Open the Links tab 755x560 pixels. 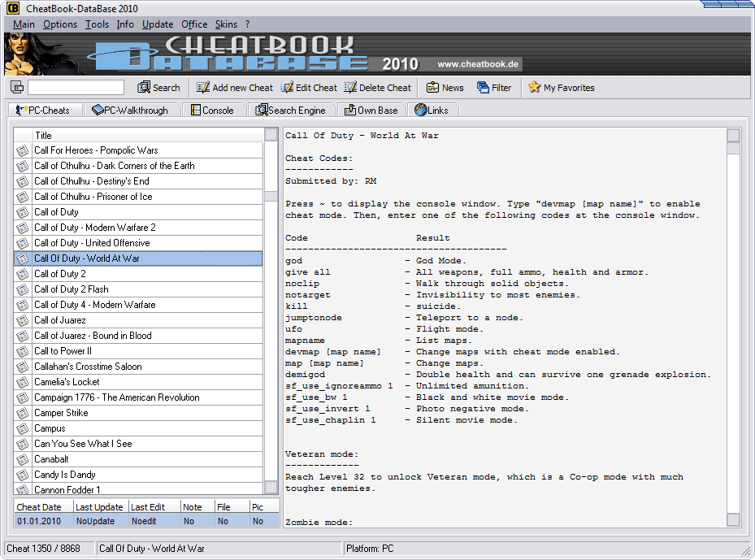point(432,111)
